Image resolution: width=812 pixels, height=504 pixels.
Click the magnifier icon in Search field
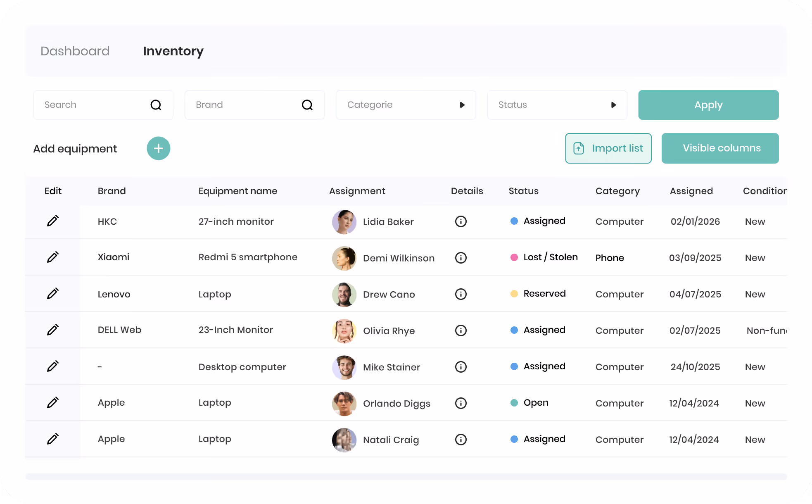156,105
